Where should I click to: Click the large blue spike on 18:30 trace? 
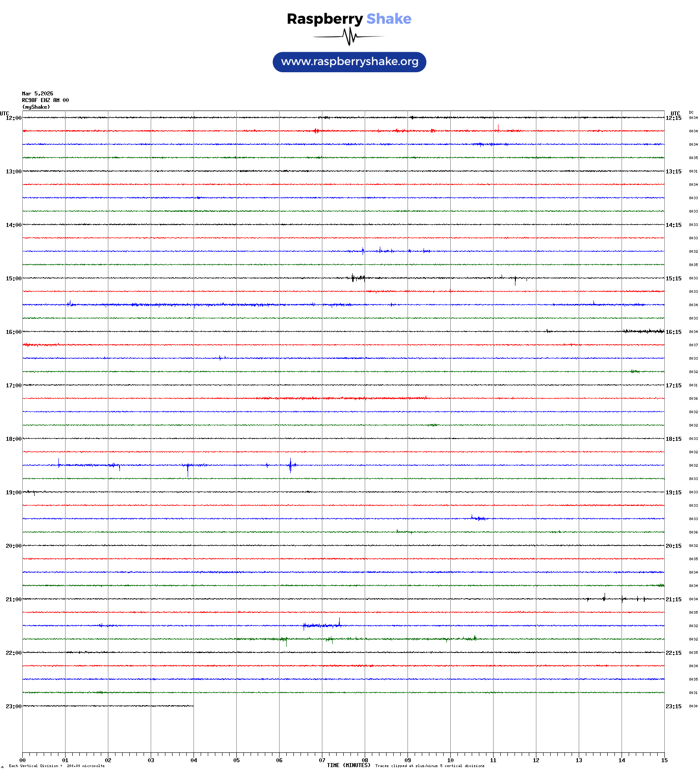(290, 465)
